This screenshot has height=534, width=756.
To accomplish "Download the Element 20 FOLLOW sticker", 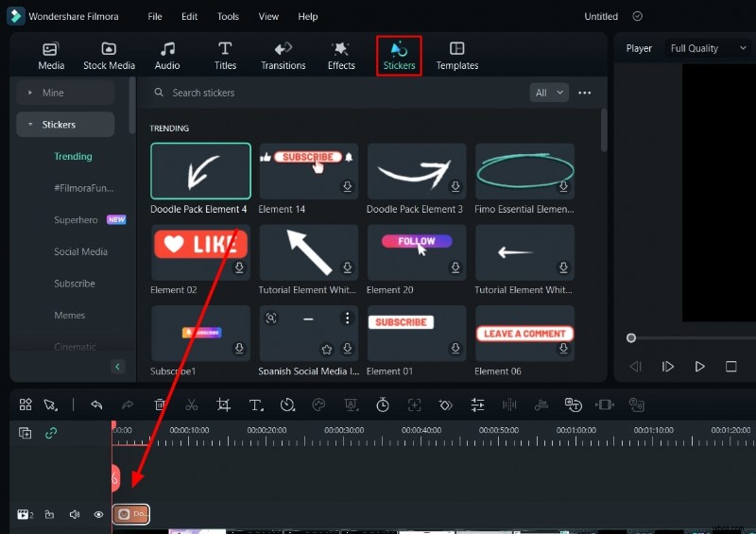I will 455,267.
